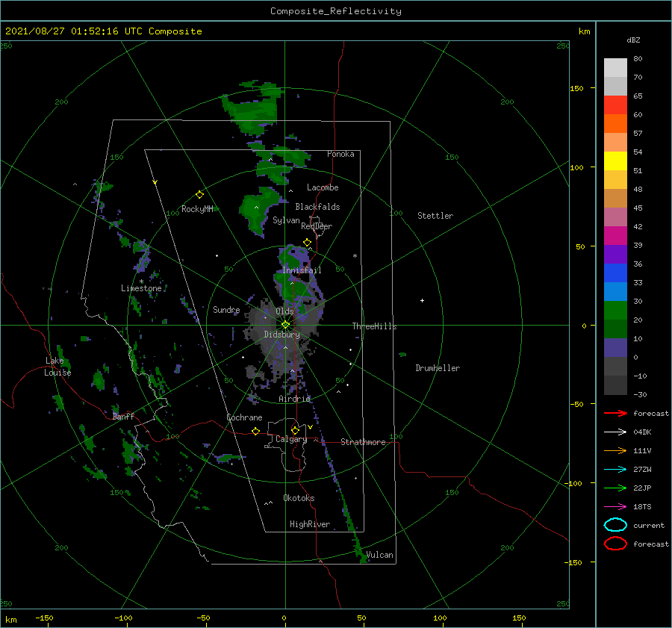Click the Didsbury city label

click(x=281, y=335)
